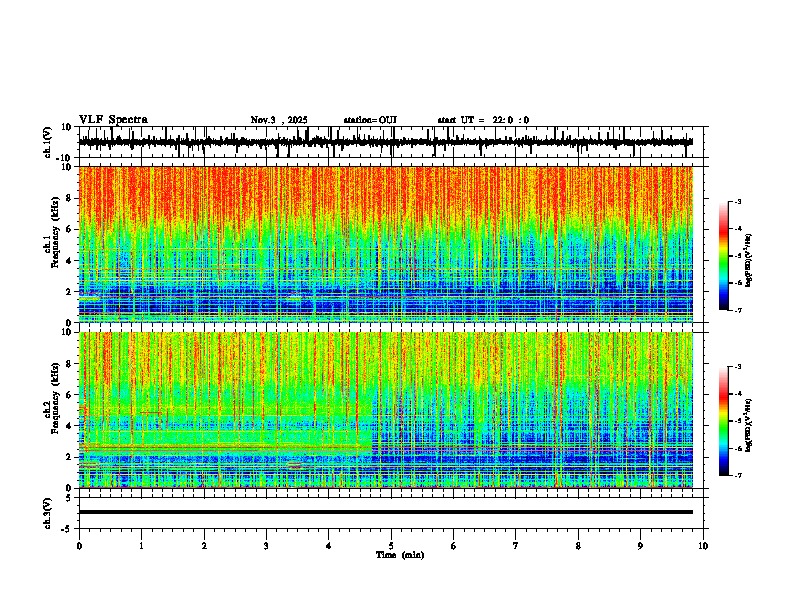
Task: Click the "4" kHz tick on ch.2 spectrogram
Action: (x=69, y=426)
